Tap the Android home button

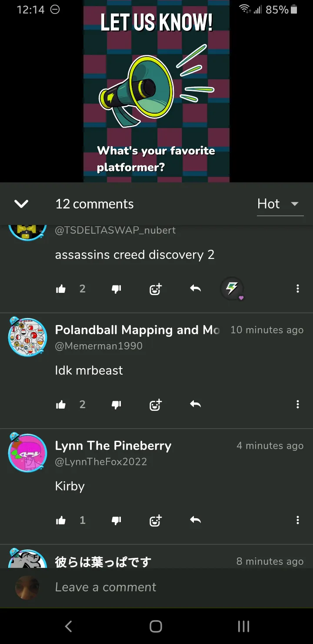pyautogui.click(x=156, y=627)
